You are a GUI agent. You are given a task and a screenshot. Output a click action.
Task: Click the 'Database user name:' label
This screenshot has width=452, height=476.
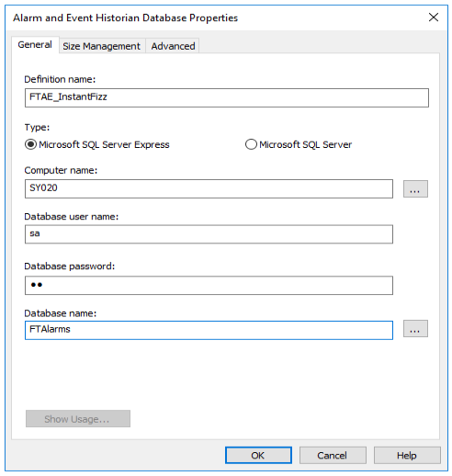(71, 217)
